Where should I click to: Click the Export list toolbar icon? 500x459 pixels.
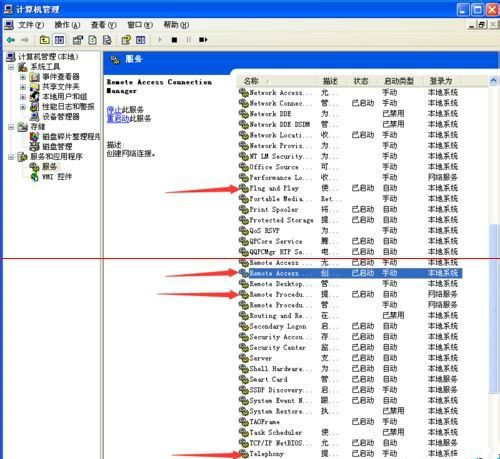(107, 40)
